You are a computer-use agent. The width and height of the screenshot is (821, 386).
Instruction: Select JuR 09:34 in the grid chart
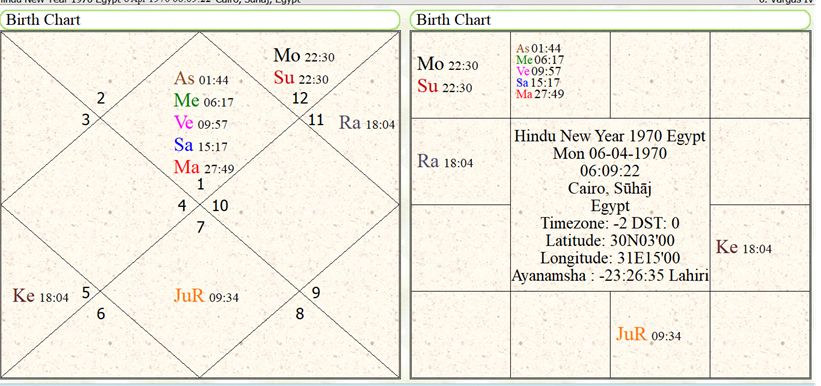click(x=649, y=334)
